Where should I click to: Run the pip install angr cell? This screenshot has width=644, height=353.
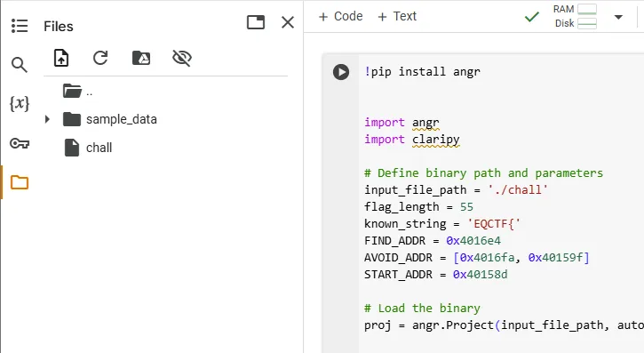[341, 72]
